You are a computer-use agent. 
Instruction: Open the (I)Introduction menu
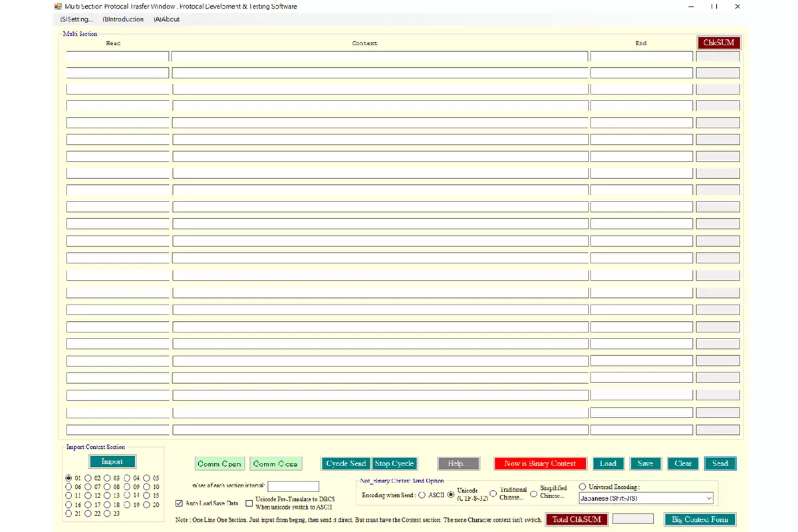123,19
